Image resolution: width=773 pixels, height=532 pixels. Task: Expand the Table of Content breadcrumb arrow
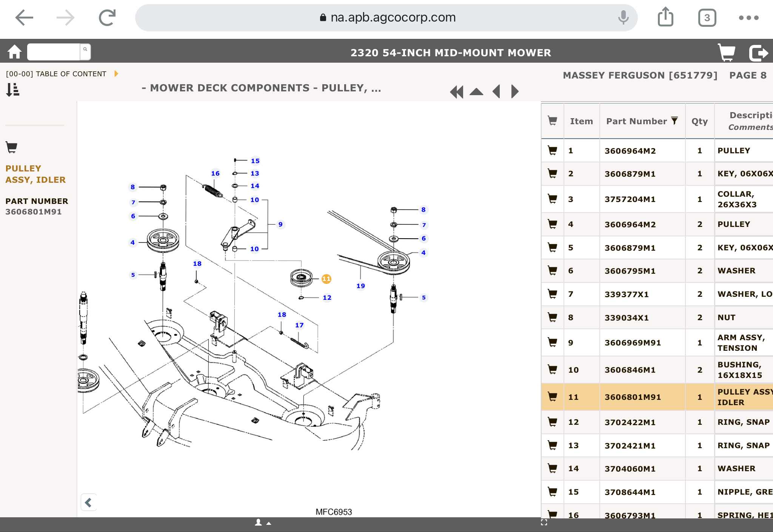pos(116,74)
